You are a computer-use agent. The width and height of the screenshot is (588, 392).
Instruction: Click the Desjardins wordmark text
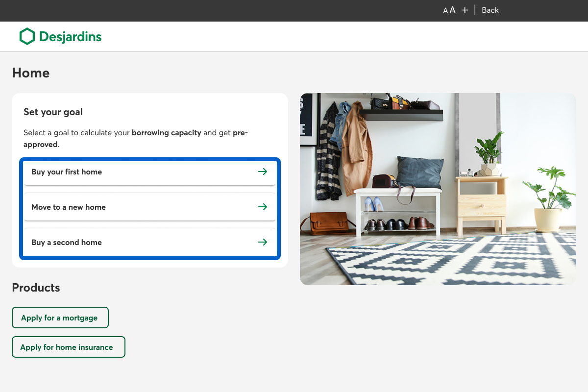pos(70,37)
